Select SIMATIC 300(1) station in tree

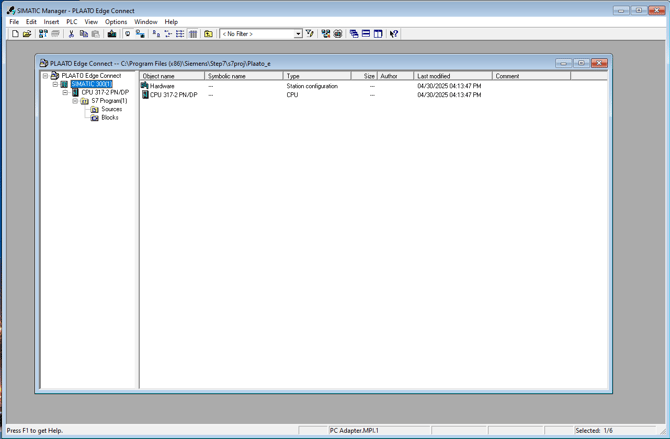point(91,84)
